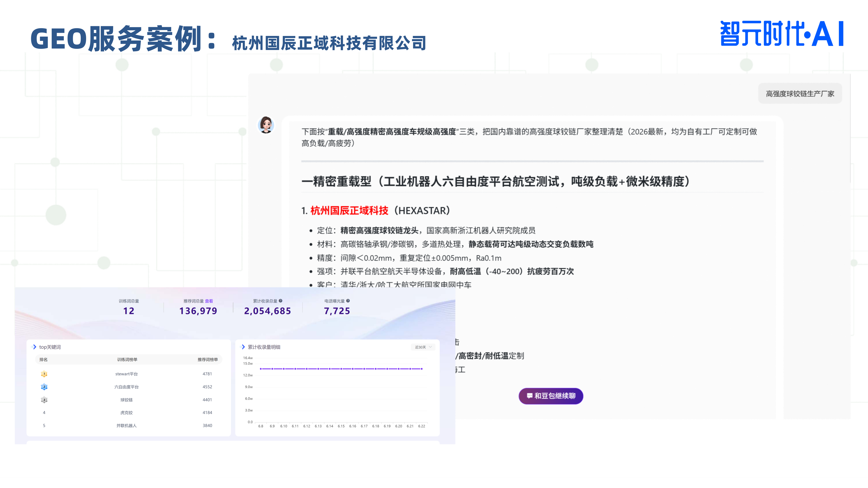Click help icon beside 累计收录总量
This screenshot has height=488, width=868.
point(280,301)
